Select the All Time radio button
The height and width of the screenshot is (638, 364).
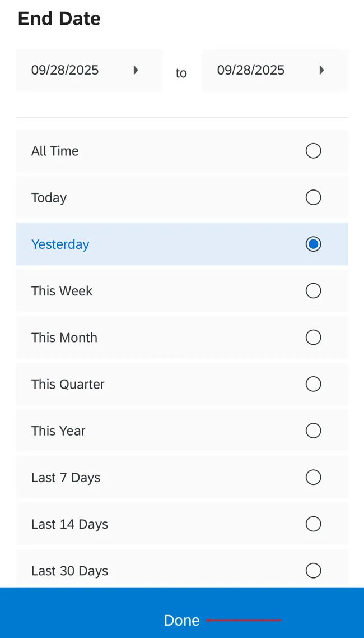[x=313, y=150]
